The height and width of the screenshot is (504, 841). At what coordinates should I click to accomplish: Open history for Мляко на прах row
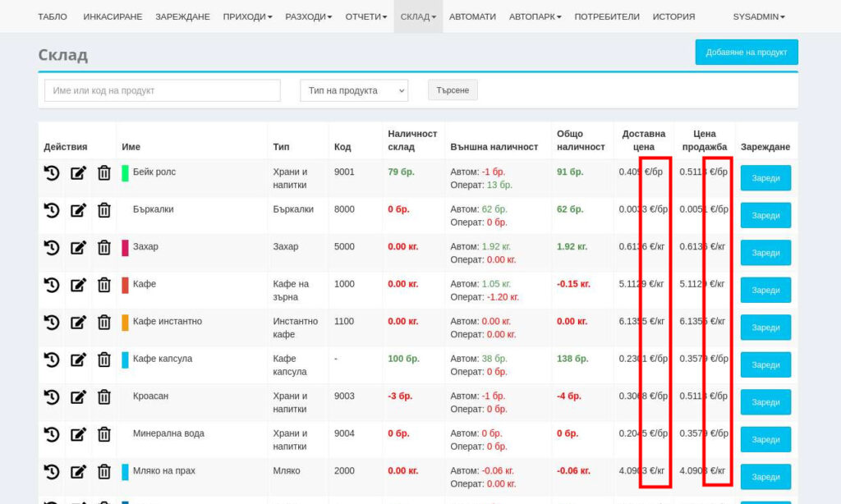coord(52,472)
